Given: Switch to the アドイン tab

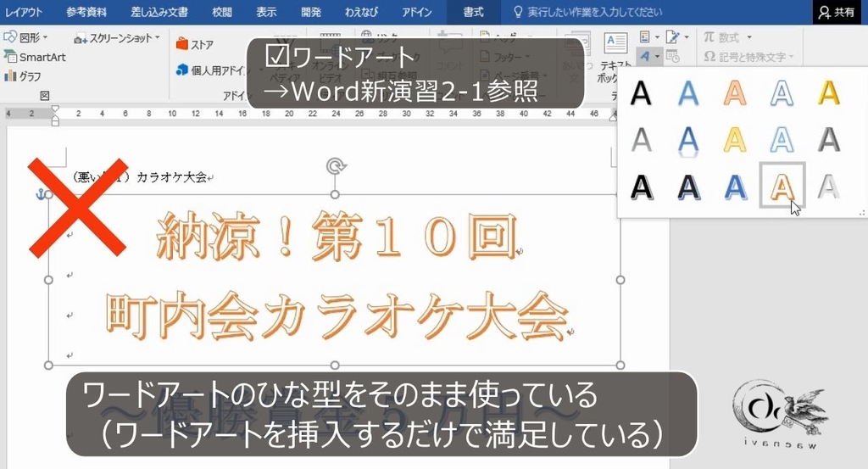Looking at the screenshot, I should pos(416,12).
